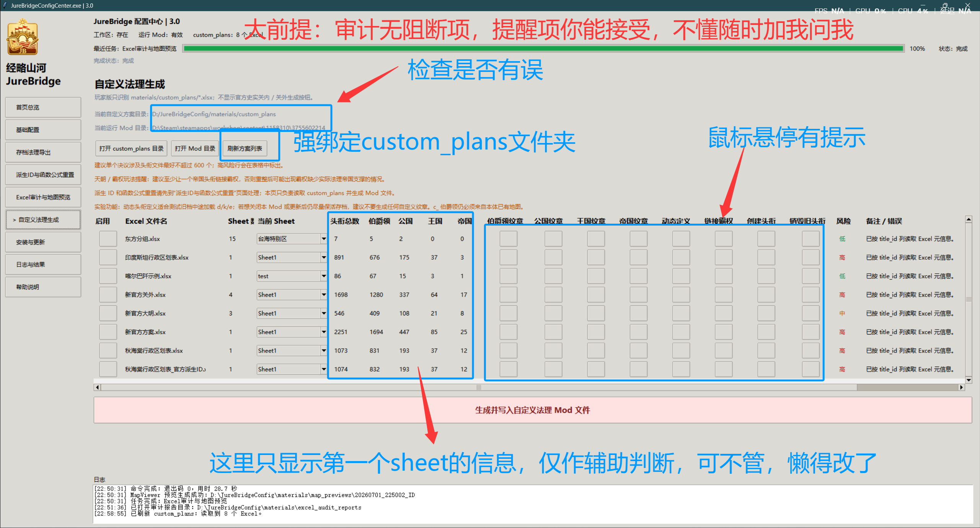Toggle 销毁旧头衔 checkbox for 喀尔巴阡示例.xlsx
Image resolution: width=980 pixels, height=528 pixels.
[x=810, y=276]
